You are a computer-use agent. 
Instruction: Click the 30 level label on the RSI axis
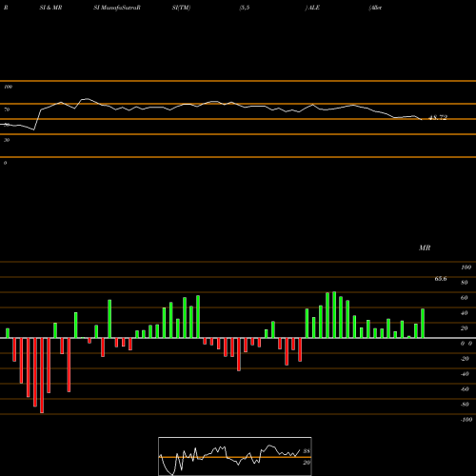click(x=7, y=140)
